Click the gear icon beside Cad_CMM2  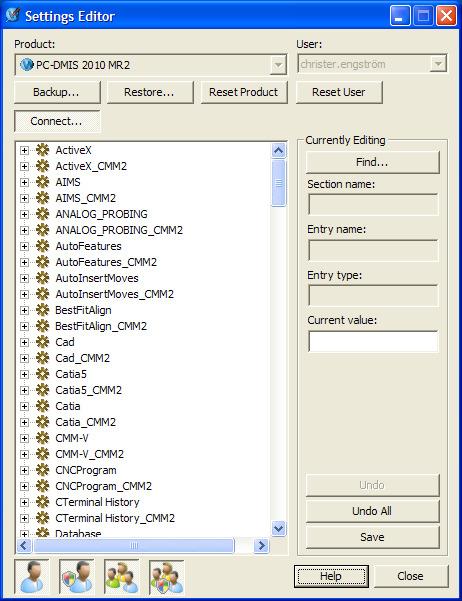coord(43,358)
